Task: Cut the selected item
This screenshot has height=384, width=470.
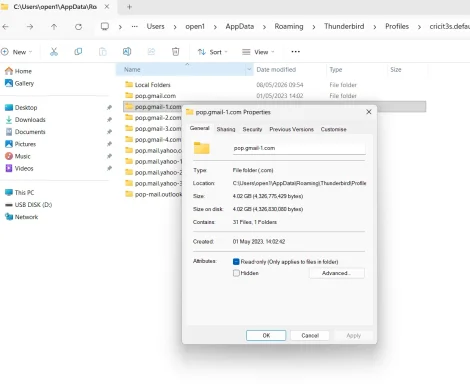Action: tap(54, 52)
